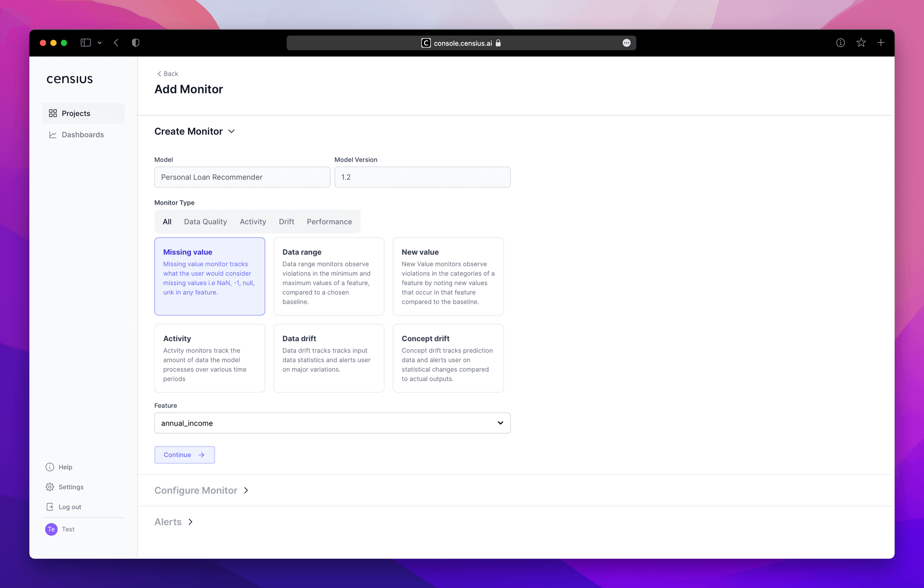Click the Continue button
Screen dimensions: 924x588
pos(184,455)
